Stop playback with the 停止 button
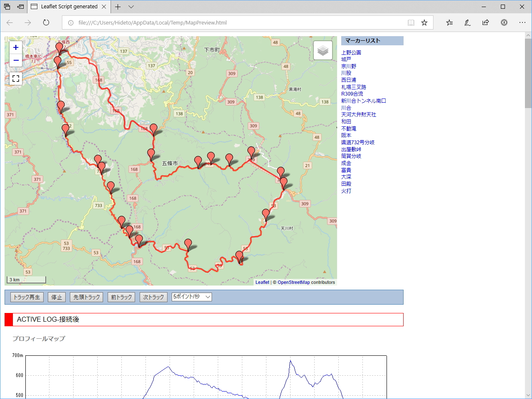The image size is (532, 399). [57, 297]
